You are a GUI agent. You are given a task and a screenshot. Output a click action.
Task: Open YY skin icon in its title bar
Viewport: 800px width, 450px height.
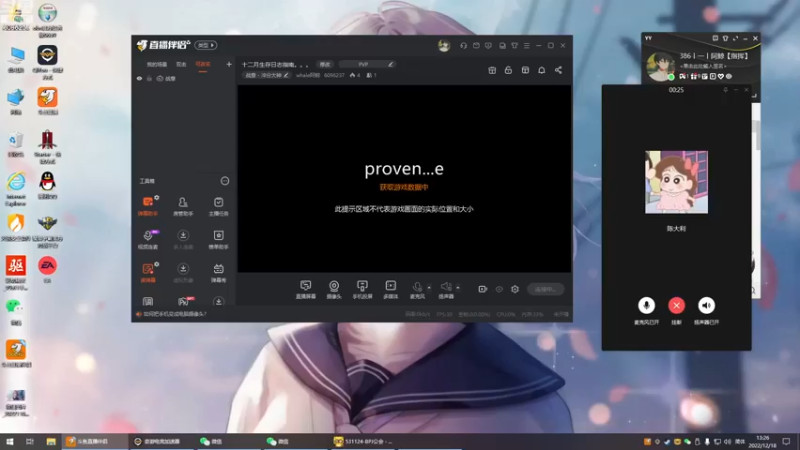(x=726, y=38)
